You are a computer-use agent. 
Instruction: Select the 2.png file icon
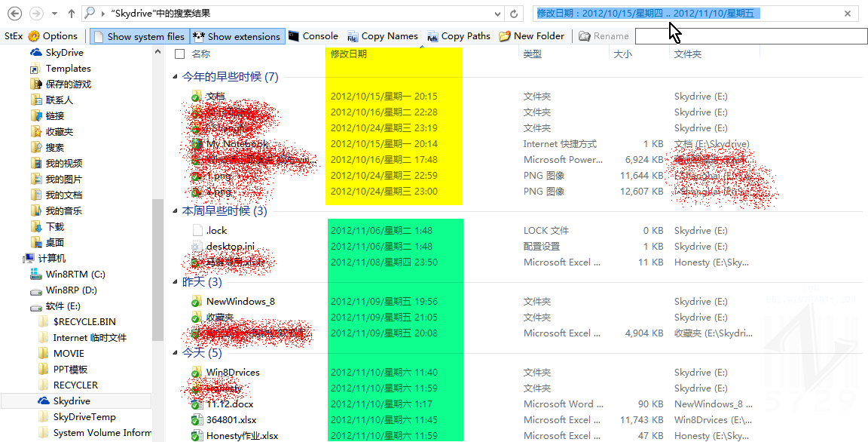tap(196, 192)
